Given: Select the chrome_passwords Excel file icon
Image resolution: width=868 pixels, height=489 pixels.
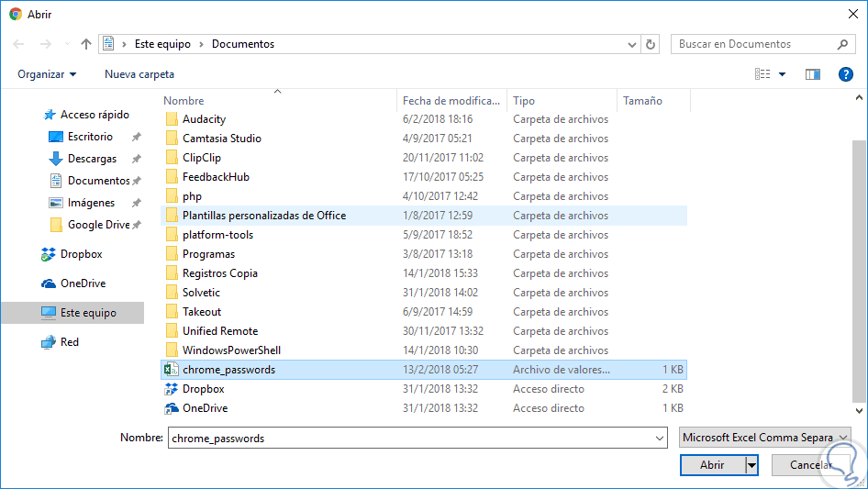Looking at the screenshot, I should click(171, 370).
